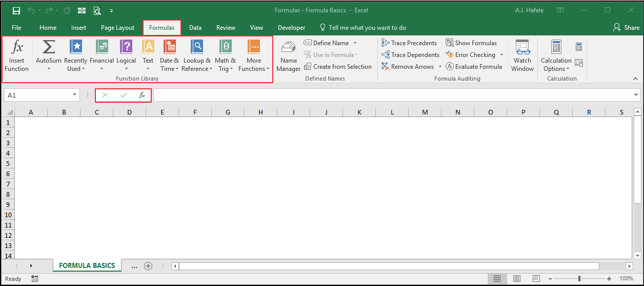Click the 100% zoom level

point(626,279)
